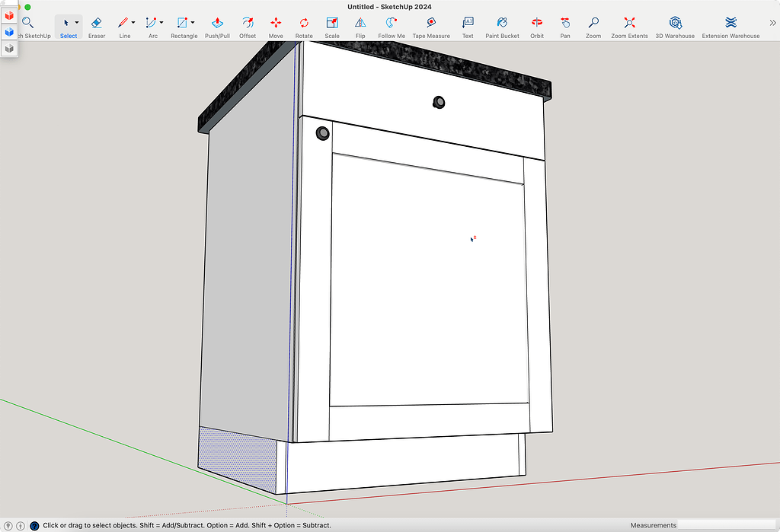Activate the Scale tool
The width and height of the screenshot is (780, 532).
click(332, 24)
